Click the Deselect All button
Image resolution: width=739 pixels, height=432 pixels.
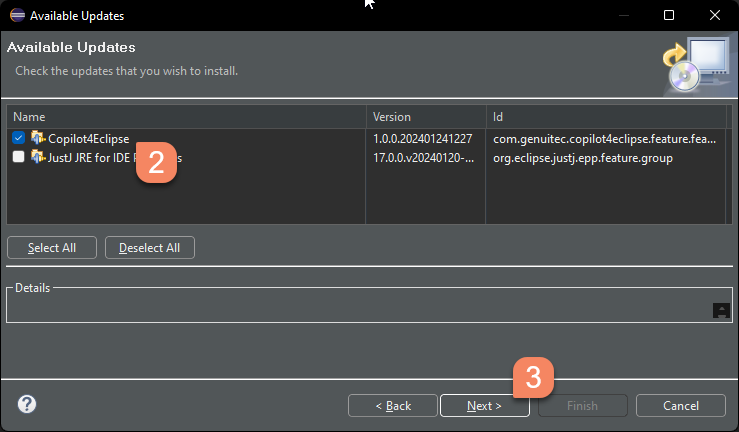(149, 248)
